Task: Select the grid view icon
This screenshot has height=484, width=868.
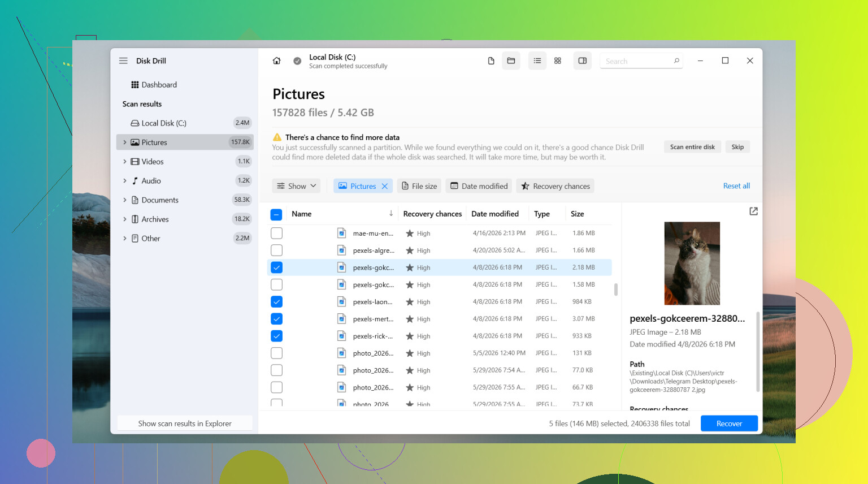Action: [558, 60]
